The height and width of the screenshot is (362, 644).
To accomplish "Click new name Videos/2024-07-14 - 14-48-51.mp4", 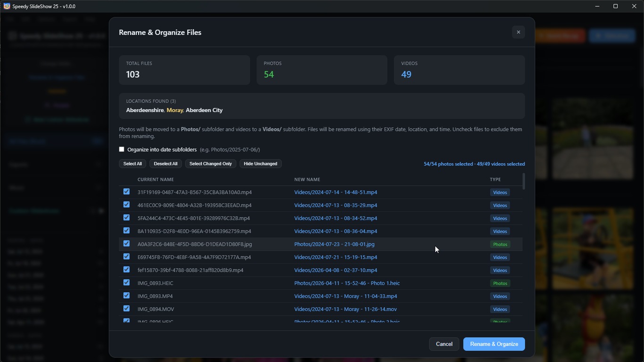I will coord(336,192).
